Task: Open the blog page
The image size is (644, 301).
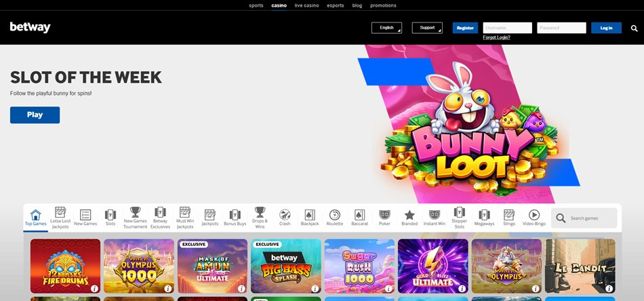Action: click(357, 5)
